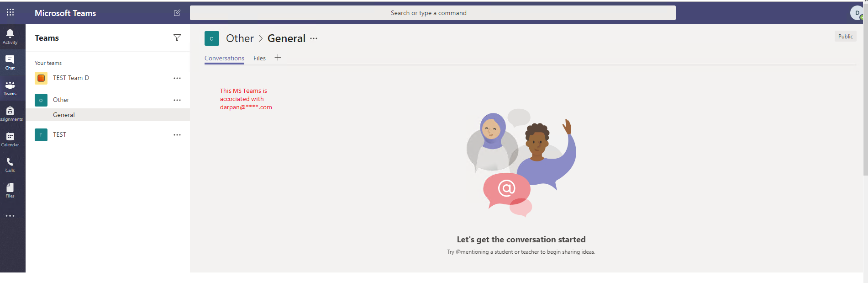Show more apps via sidebar ellipsis

[x=10, y=216]
